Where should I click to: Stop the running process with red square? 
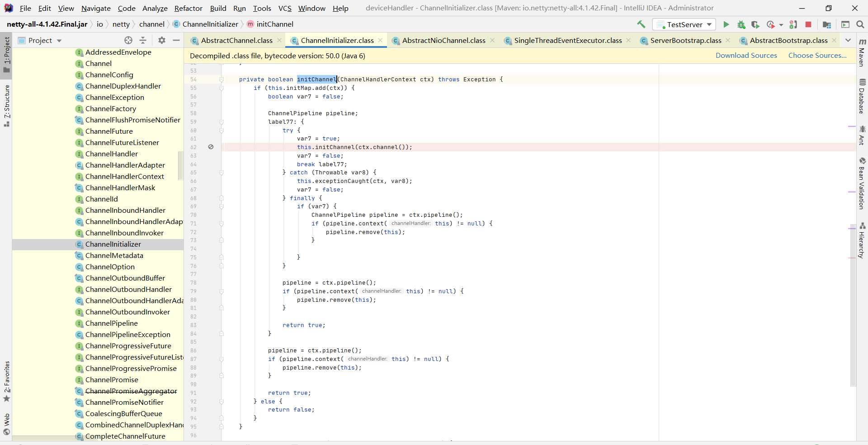click(808, 24)
